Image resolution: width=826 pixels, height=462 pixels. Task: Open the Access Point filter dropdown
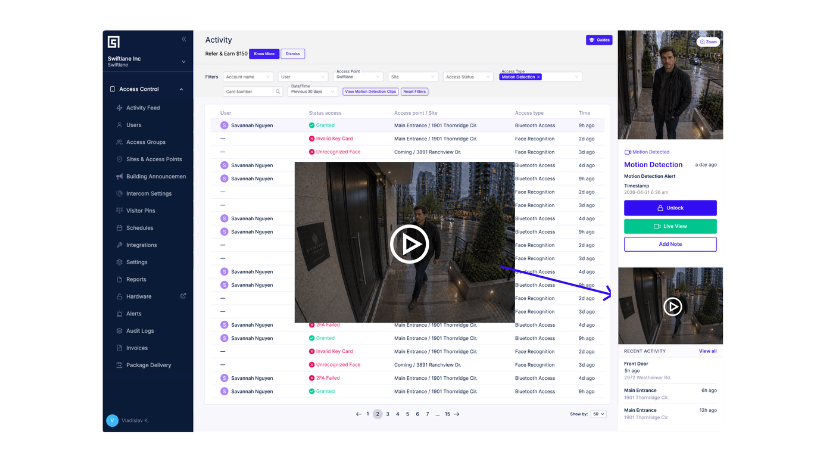[x=358, y=76]
